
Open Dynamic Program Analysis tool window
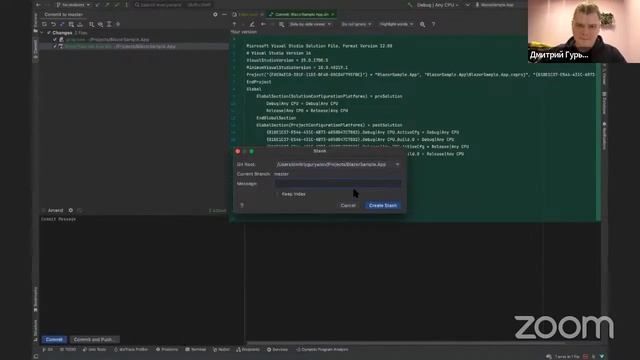[x=322, y=350]
